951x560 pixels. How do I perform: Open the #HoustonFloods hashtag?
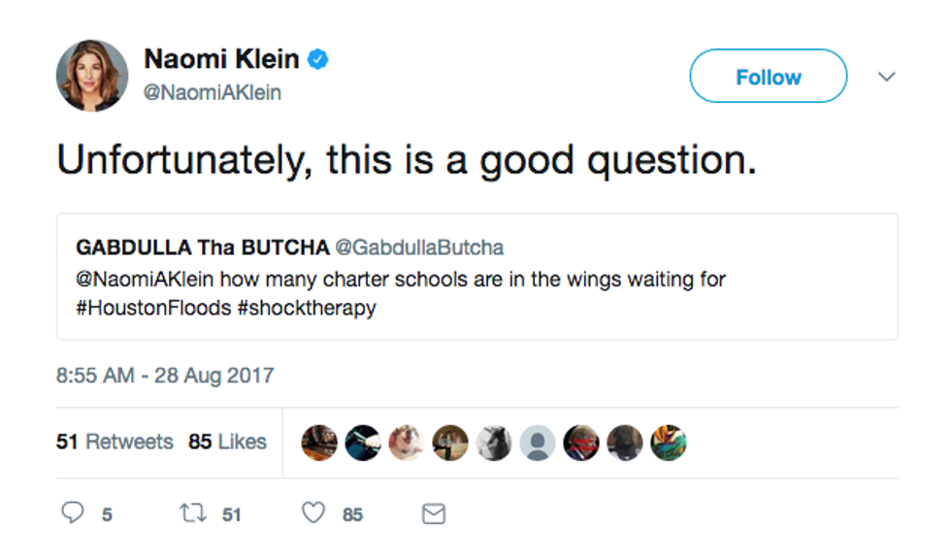click(x=152, y=309)
